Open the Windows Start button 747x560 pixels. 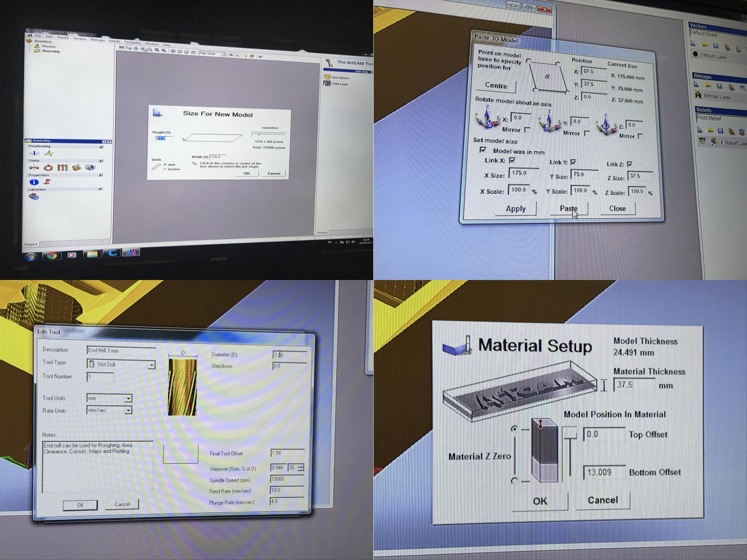point(31,257)
